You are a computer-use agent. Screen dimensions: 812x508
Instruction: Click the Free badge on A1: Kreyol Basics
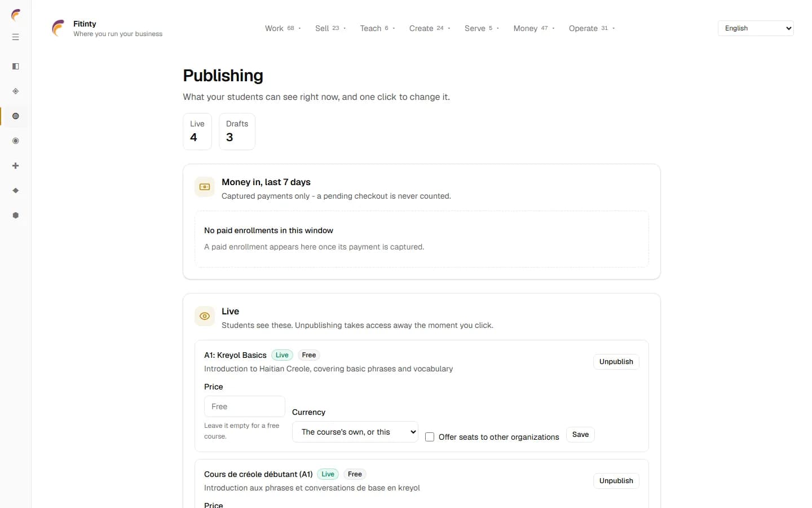(309, 355)
